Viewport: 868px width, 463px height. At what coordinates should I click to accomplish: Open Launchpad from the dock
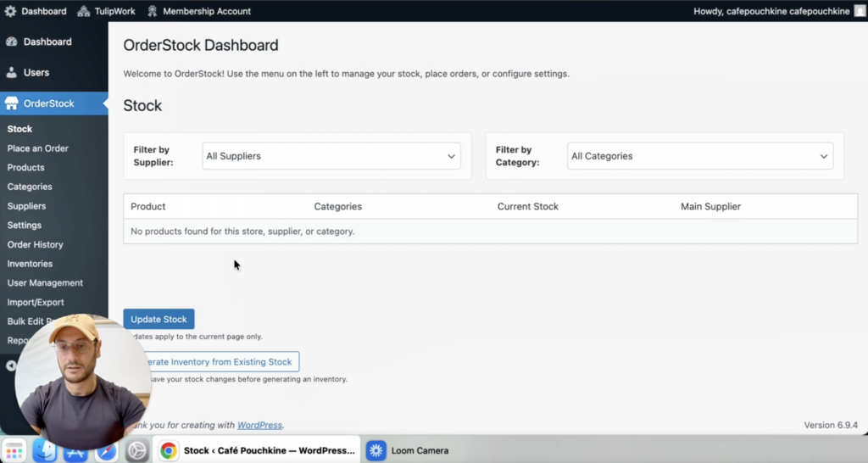click(x=14, y=450)
